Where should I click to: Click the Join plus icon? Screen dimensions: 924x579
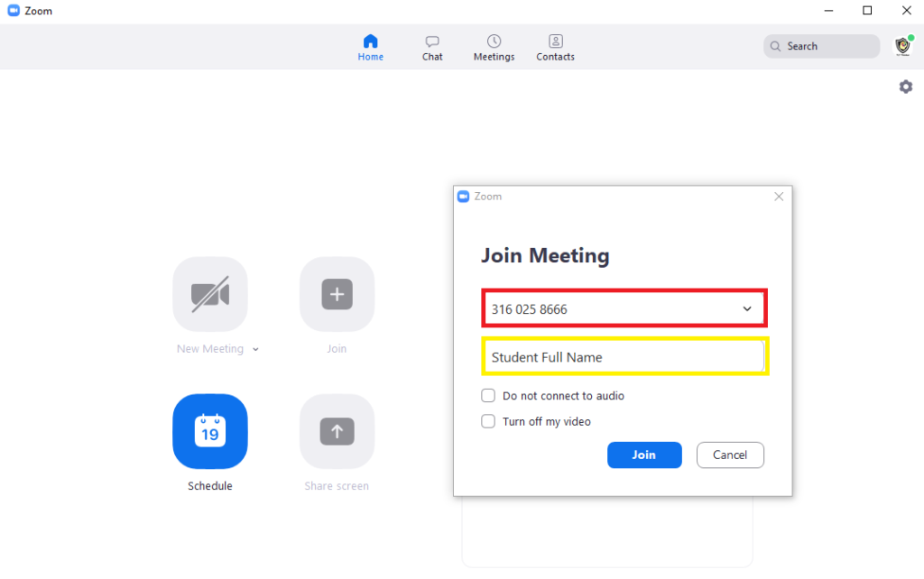(337, 294)
